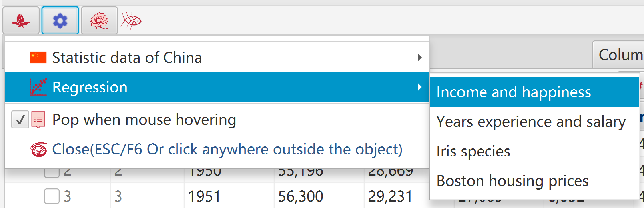Click the scatter plot Regression icon

pyautogui.click(x=38, y=87)
